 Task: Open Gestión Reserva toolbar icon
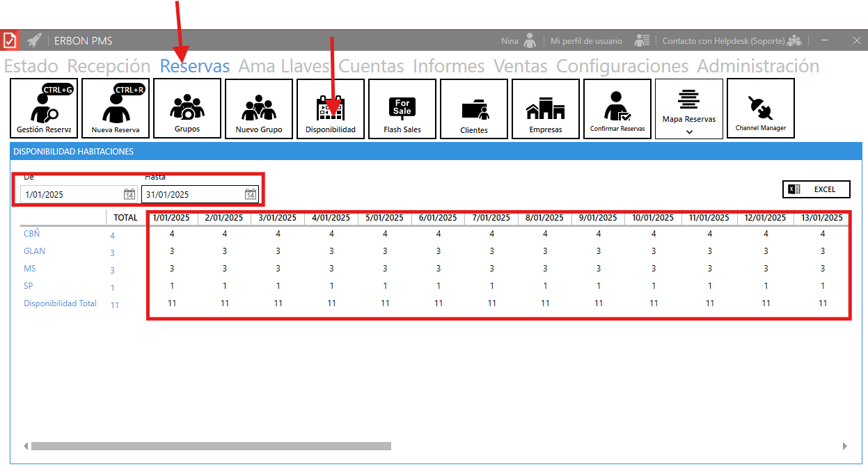44,108
